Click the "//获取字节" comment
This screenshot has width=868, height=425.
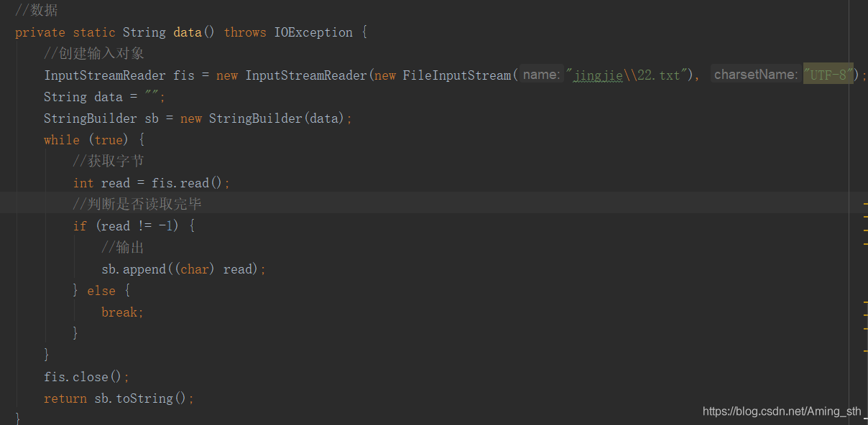click(108, 162)
